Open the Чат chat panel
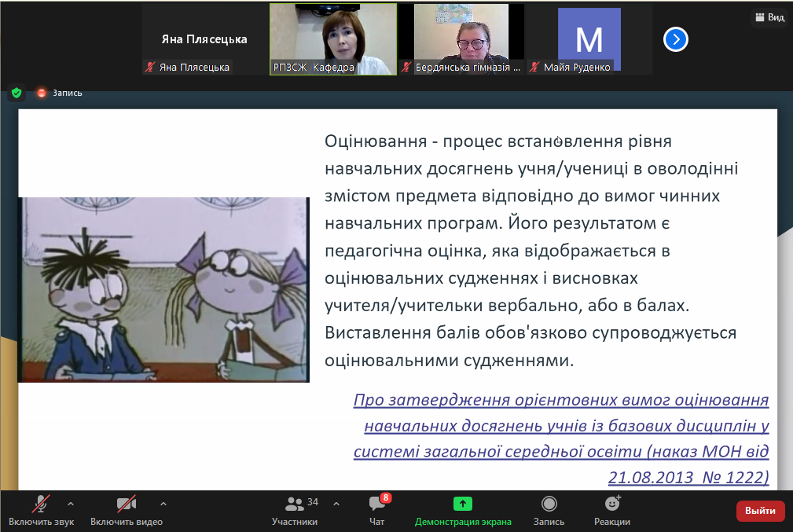Screen dimensions: 793x532 (x=376, y=511)
